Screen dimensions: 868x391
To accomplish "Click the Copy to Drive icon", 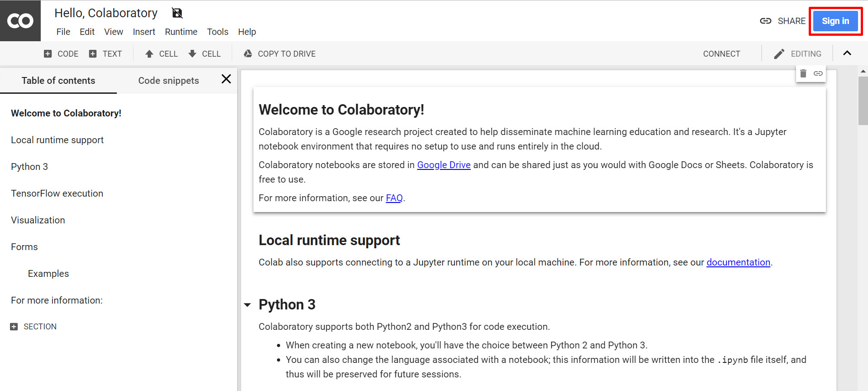I will point(248,54).
